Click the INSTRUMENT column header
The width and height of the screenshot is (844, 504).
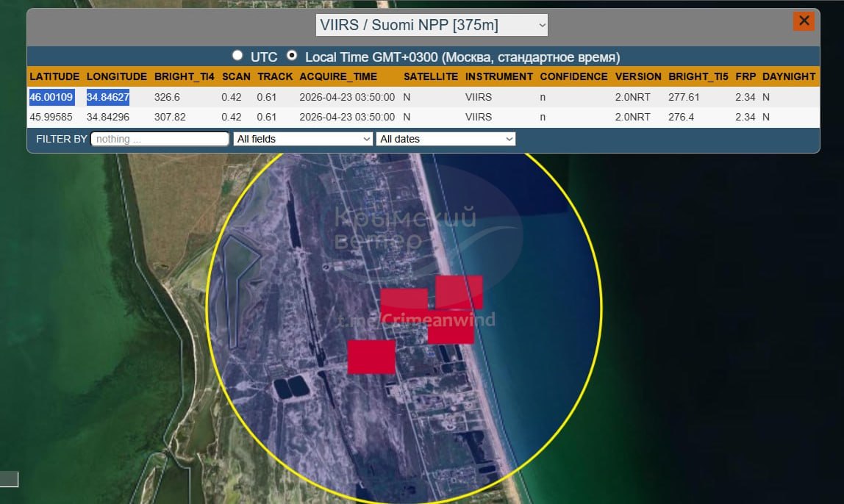pos(499,76)
